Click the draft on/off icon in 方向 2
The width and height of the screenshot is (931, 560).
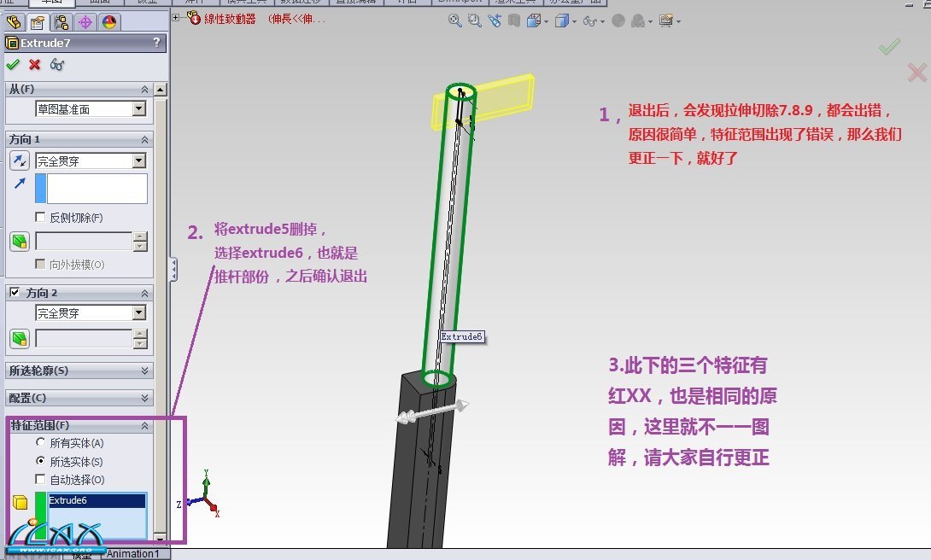(x=20, y=339)
